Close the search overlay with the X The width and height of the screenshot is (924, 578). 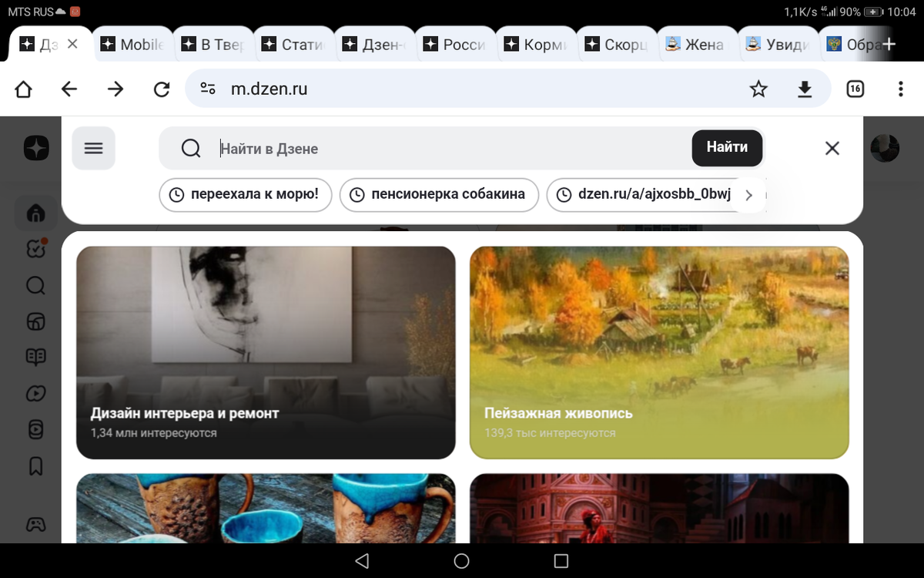point(832,148)
